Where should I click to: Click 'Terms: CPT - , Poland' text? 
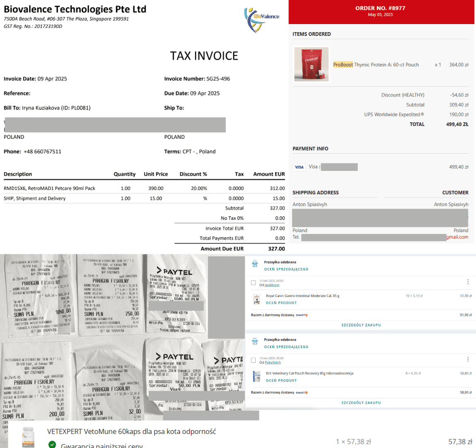(190, 151)
